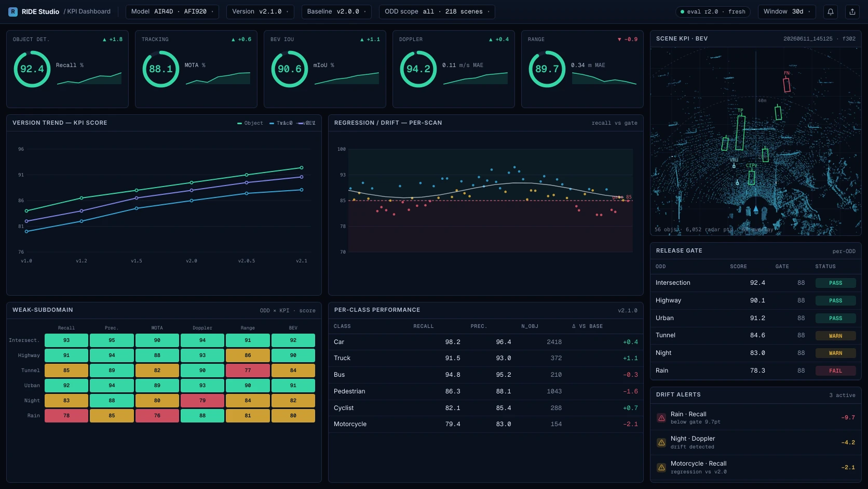Click the Rain Recall alert warning icon

click(661, 418)
